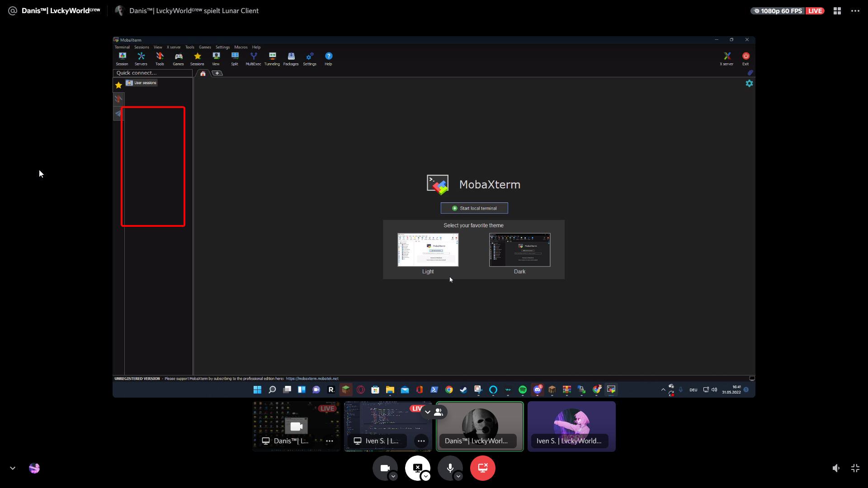Open the Tunneling tool in MobaXterm
The width and height of the screenshot is (868, 488).
272,58
